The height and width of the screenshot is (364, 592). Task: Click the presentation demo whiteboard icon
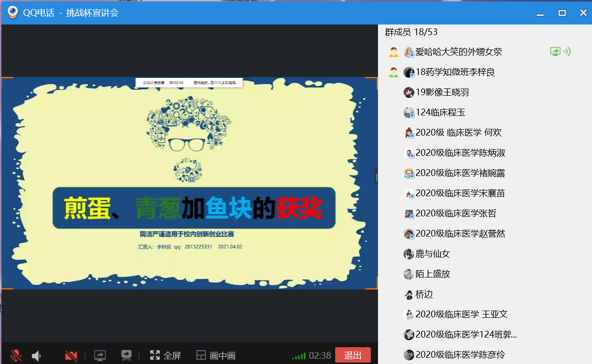(126, 356)
